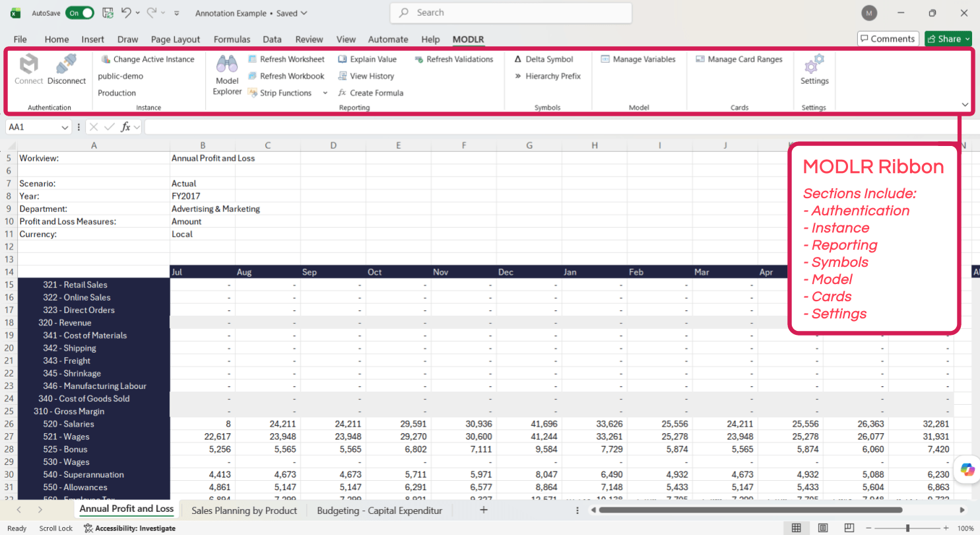Switch to the Home tab
This screenshot has height=535, width=980.
click(57, 39)
